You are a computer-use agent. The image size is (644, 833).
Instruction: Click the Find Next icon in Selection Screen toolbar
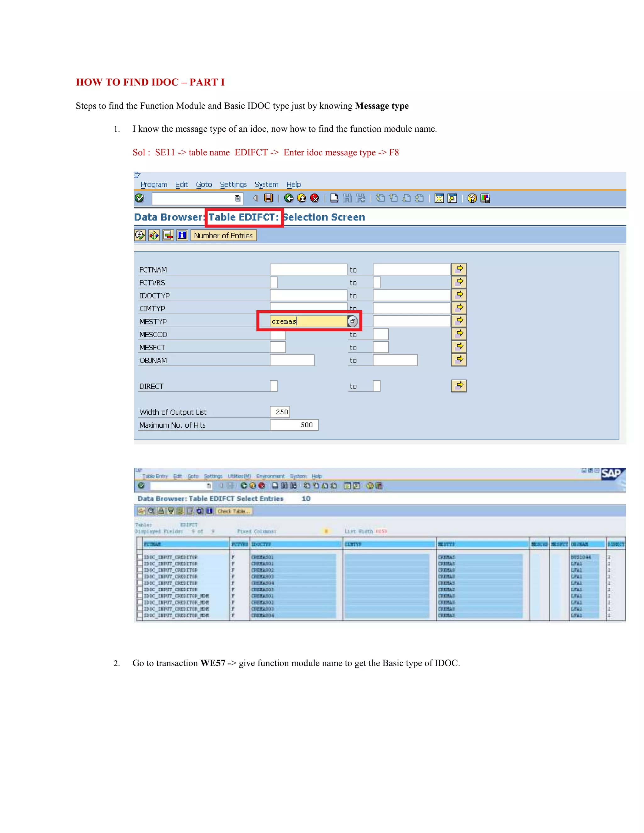coord(360,198)
